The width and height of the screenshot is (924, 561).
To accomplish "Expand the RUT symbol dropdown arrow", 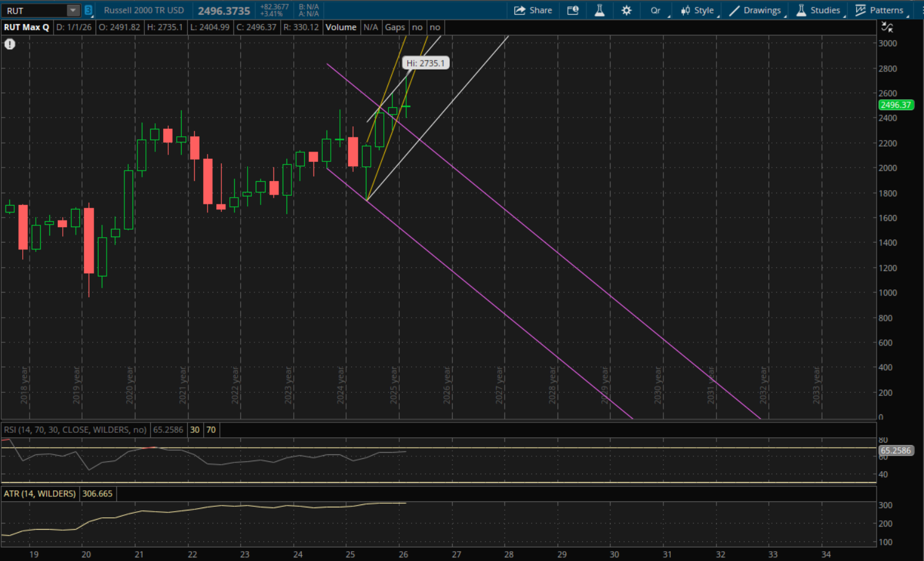I will click(73, 10).
